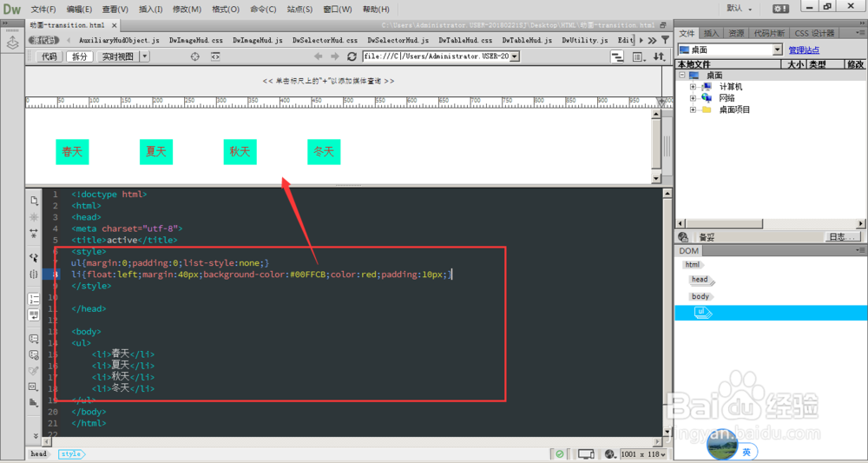Open the view options list icon
Image resolution: width=868 pixels, height=463 pixels.
639,56
